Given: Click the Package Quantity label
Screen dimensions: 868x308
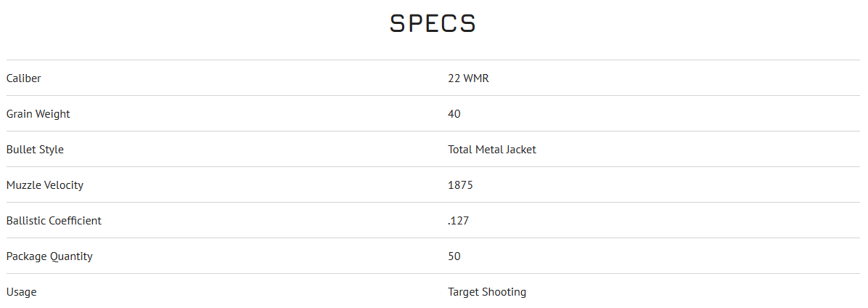Looking at the screenshot, I should click(49, 256).
